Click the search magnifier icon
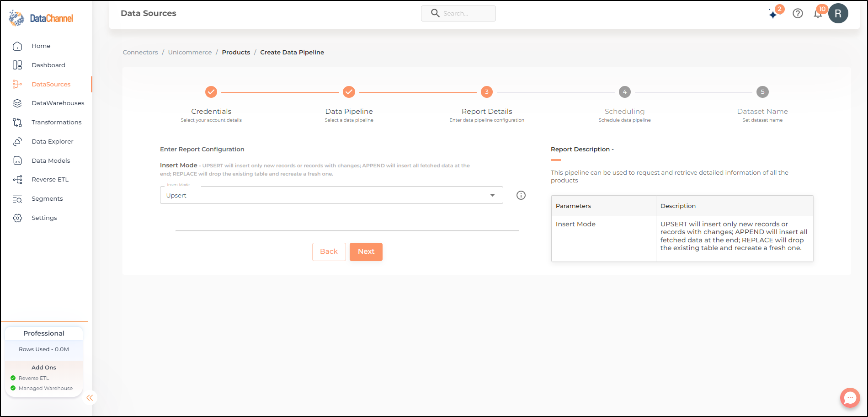 [435, 13]
